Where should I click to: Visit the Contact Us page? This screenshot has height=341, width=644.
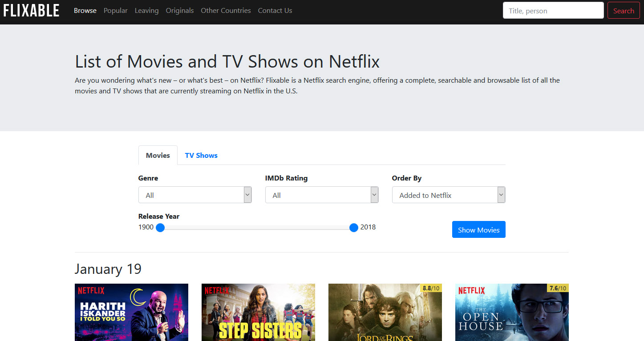pos(275,10)
